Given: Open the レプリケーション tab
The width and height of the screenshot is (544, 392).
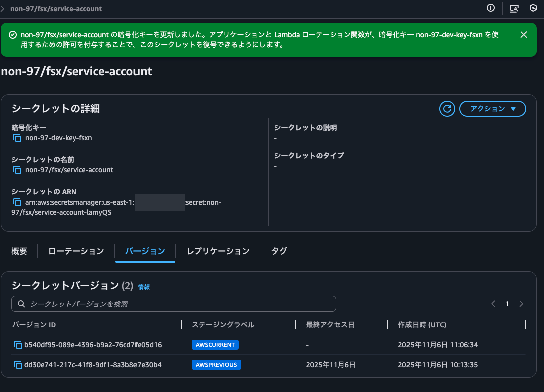Looking at the screenshot, I should pyautogui.click(x=218, y=251).
